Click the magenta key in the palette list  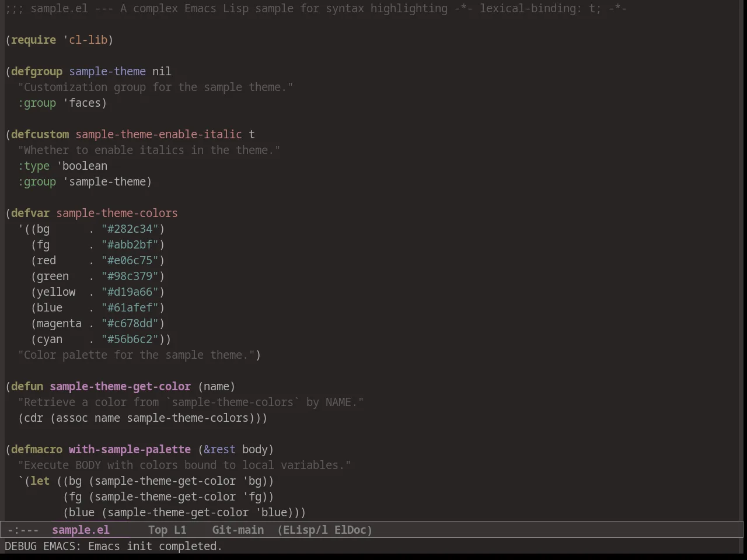(59, 323)
